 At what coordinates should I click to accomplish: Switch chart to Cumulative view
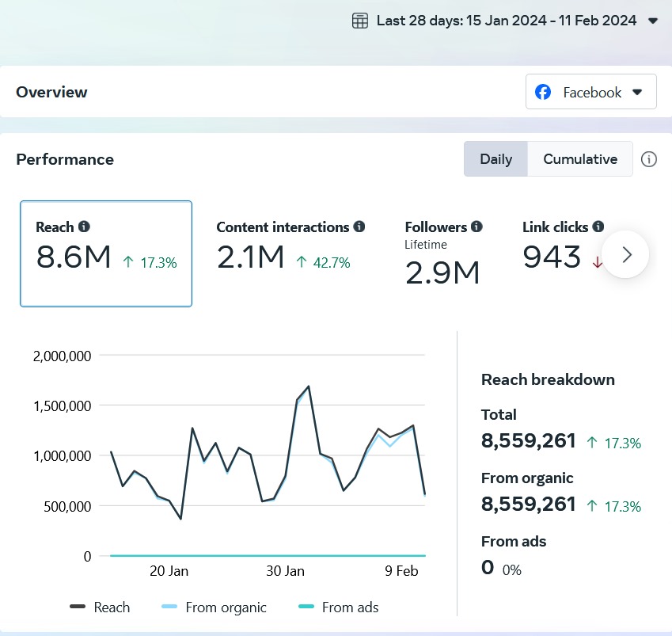[x=579, y=159]
